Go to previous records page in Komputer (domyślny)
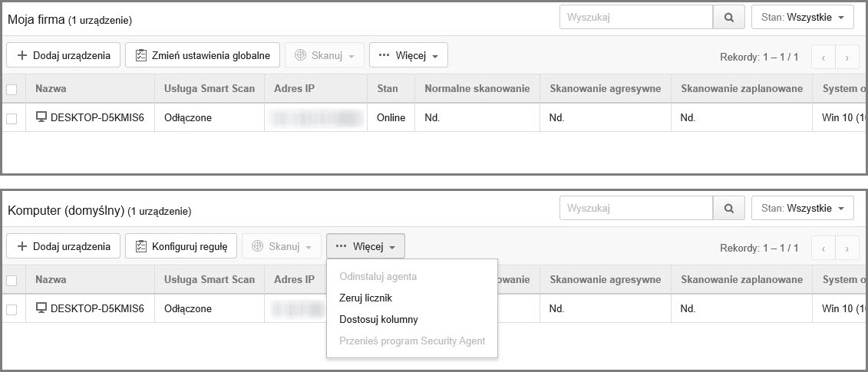868x372 pixels. (823, 248)
